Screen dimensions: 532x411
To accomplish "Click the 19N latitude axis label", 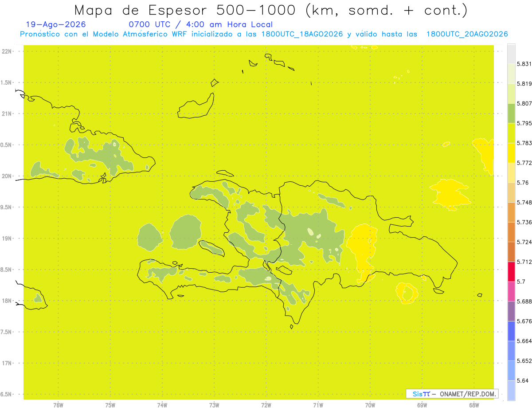I will coord(6,239).
